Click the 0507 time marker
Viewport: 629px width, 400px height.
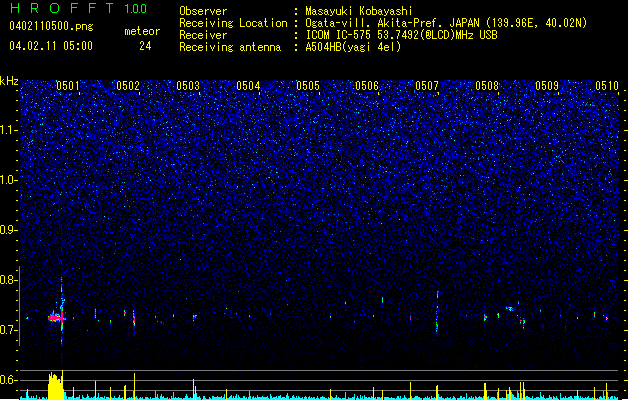pyautogui.click(x=427, y=86)
